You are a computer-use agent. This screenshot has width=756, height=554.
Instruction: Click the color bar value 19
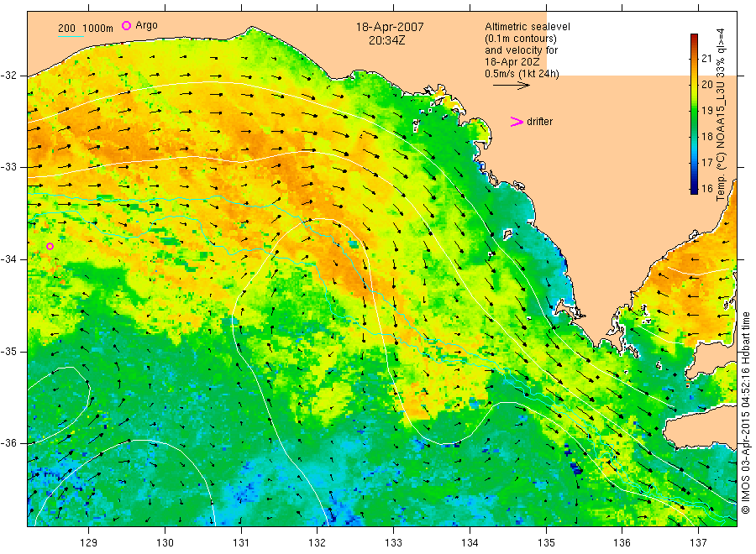coord(706,110)
